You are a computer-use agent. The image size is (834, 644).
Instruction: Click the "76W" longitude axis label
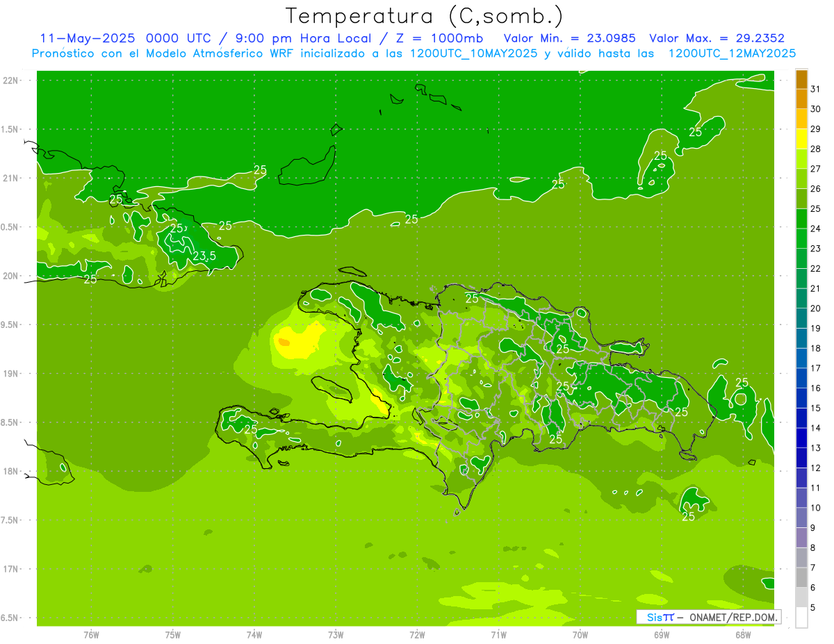point(91,635)
